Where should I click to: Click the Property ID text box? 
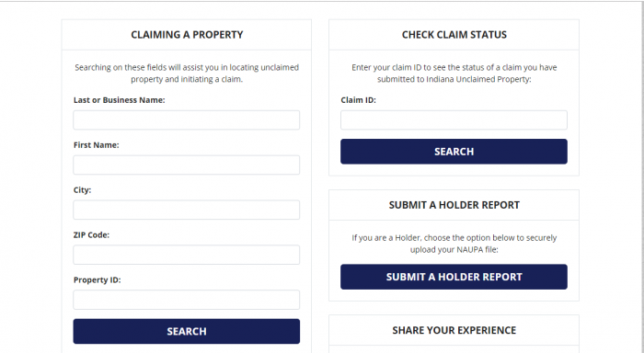coord(187,300)
